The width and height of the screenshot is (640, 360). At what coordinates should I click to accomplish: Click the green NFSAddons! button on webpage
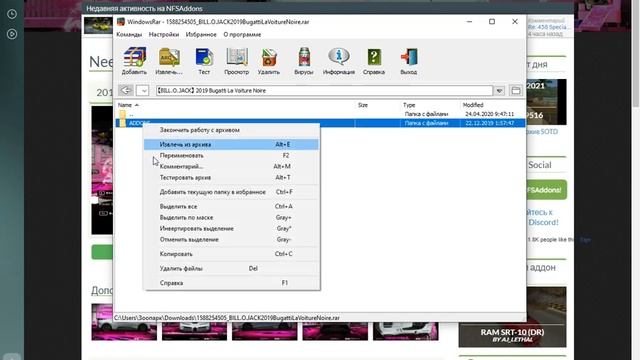[546, 190]
